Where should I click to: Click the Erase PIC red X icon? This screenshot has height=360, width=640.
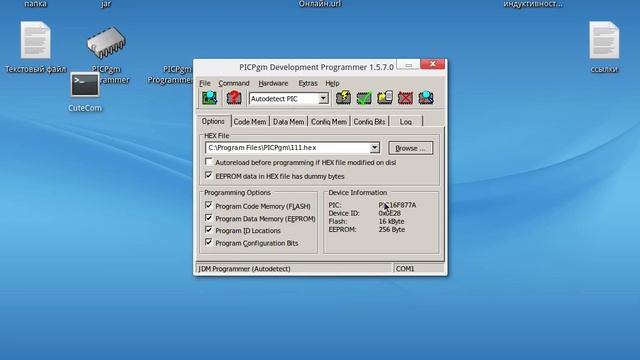(x=405, y=98)
